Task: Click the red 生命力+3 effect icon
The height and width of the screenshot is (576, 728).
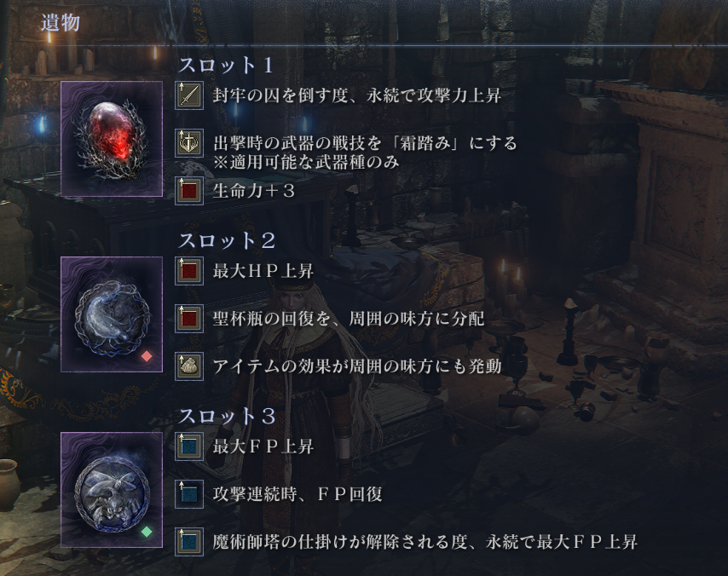Action: point(189,191)
